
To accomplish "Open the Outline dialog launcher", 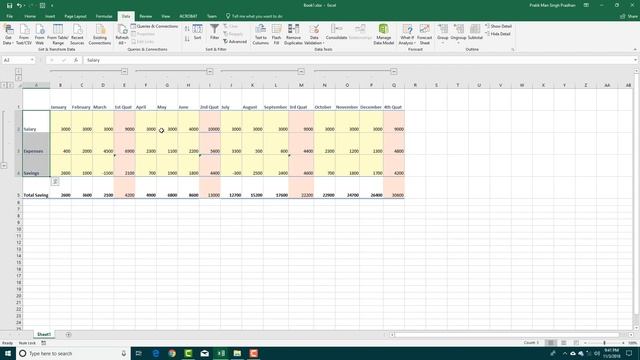I will tap(513, 50).
